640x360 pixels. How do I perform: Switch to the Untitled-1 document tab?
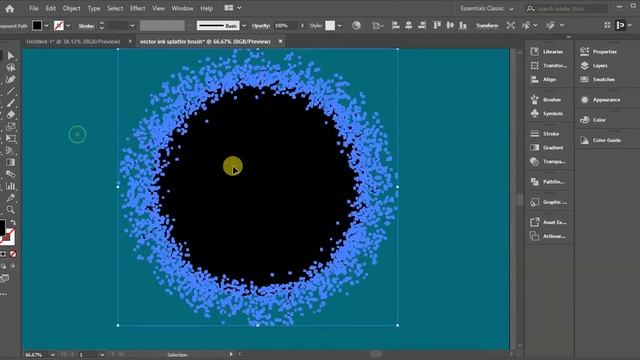click(73, 41)
